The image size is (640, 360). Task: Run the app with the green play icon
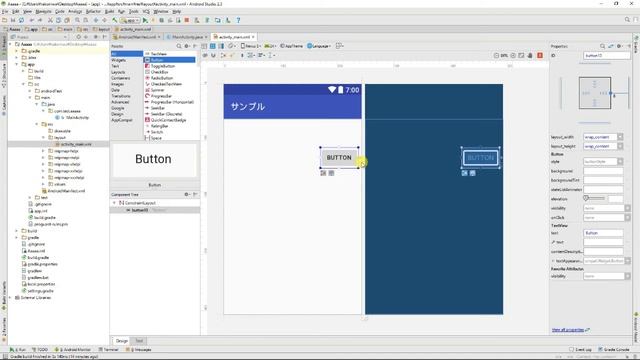click(145, 20)
